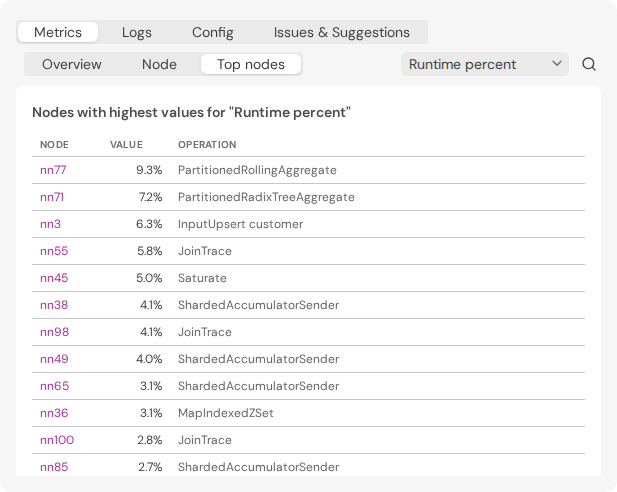Image resolution: width=617 pixels, height=492 pixels.
Task: Open node link nn3
Action: tap(50, 224)
